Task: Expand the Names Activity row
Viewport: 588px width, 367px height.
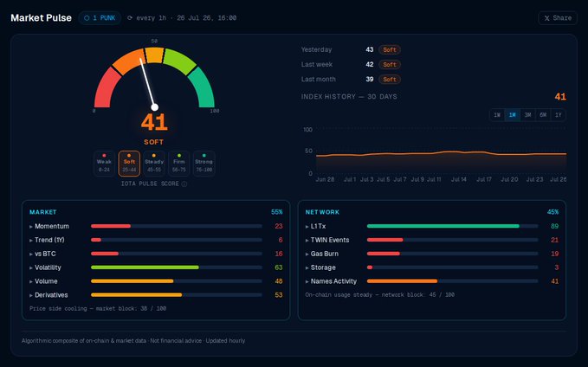Action: [x=431, y=281]
